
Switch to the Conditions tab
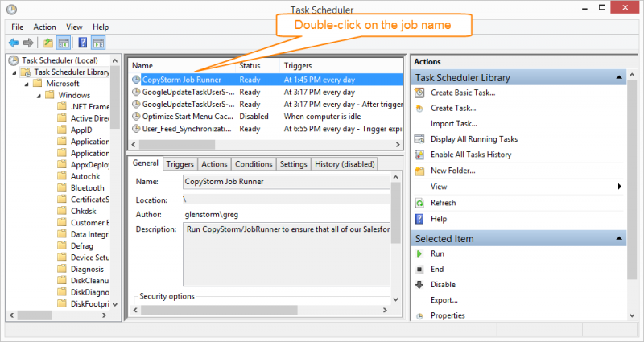tap(254, 164)
